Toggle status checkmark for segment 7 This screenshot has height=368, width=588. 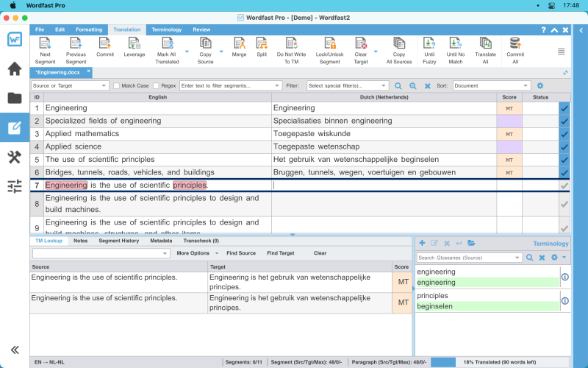[x=564, y=185]
